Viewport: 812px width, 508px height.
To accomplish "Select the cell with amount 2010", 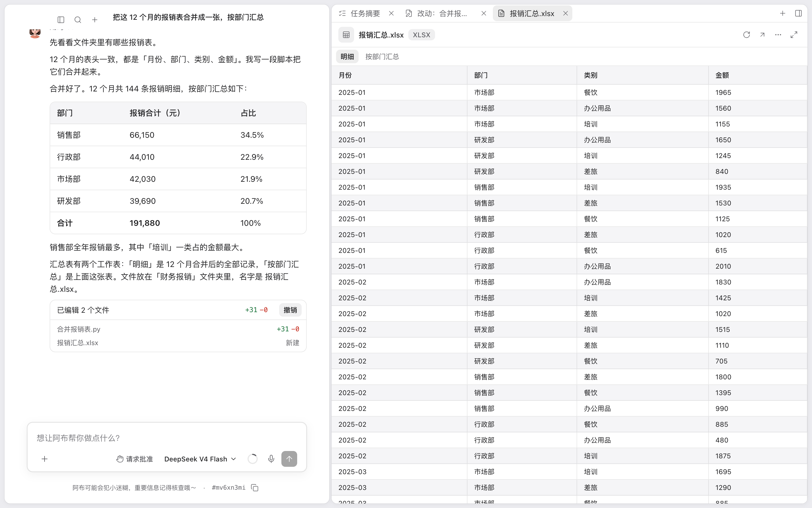I will click(x=758, y=266).
